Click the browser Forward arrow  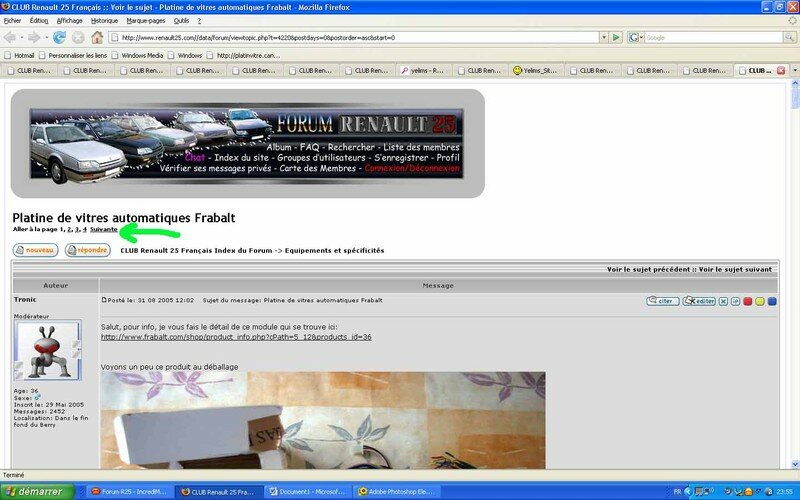[x=34, y=37]
